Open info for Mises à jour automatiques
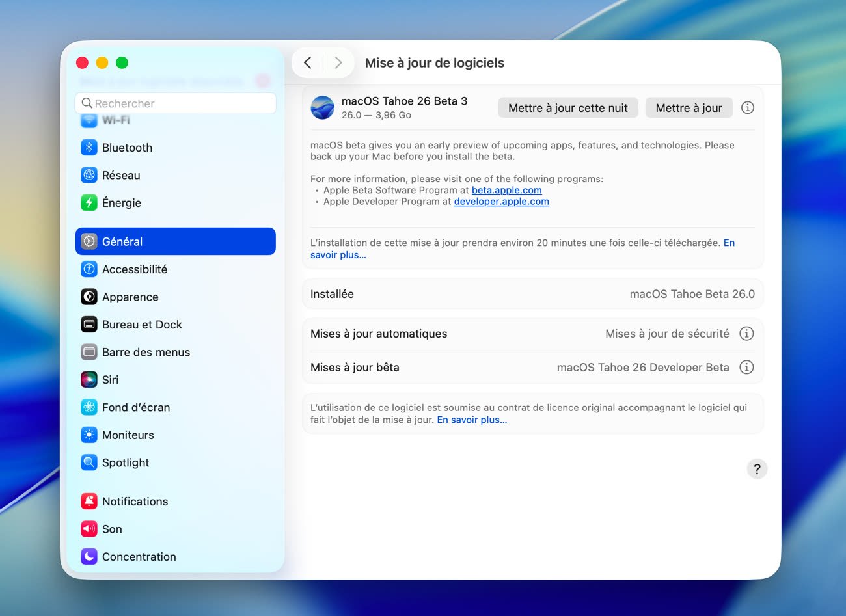 (746, 334)
